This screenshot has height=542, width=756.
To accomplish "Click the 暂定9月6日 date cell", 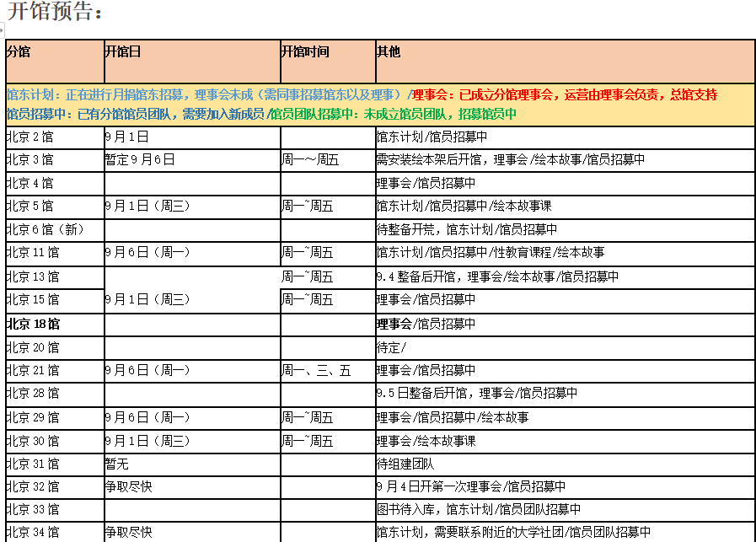I will (x=191, y=160).
